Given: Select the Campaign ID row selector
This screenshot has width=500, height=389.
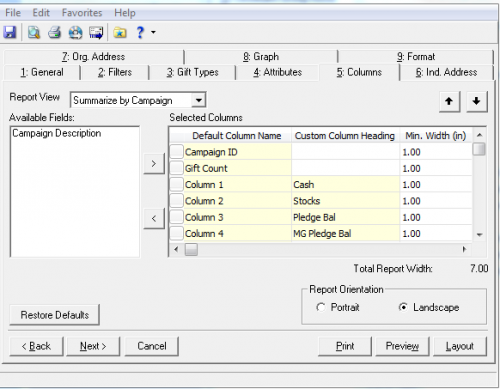Looking at the screenshot, I should tap(177, 152).
